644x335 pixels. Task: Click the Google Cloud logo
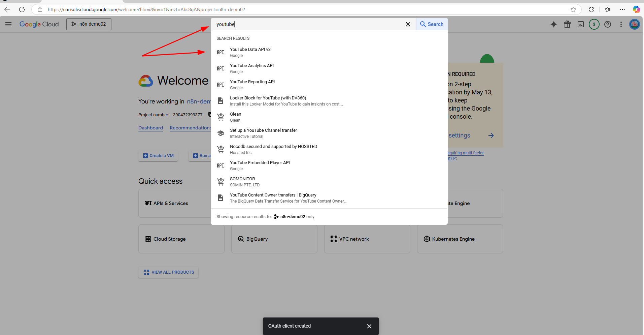[x=39, y=24]
